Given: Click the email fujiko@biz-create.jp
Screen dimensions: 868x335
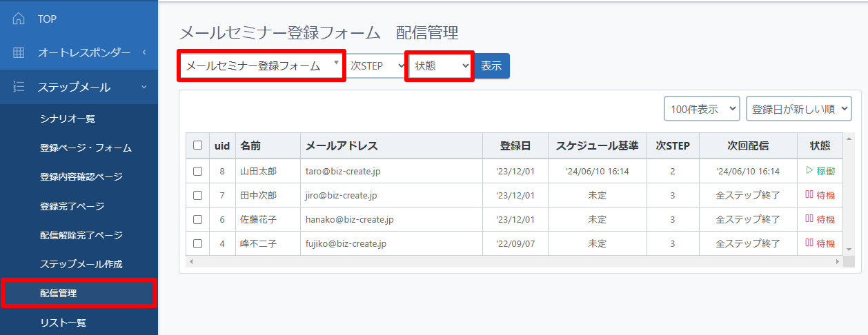Looking at the screenshot, I should pos(346,243).
